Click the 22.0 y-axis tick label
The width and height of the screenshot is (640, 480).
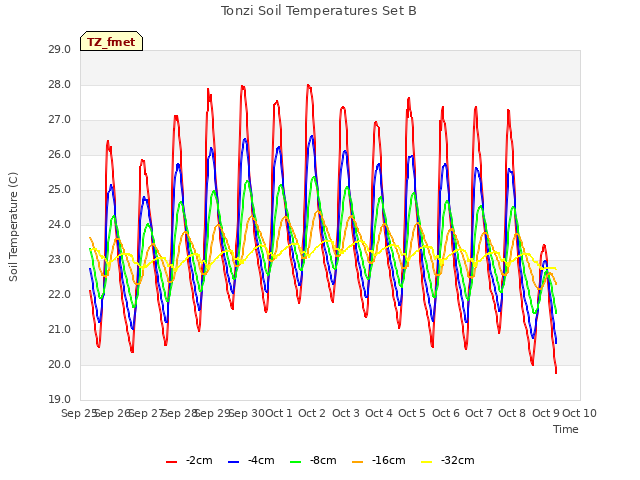60,295
